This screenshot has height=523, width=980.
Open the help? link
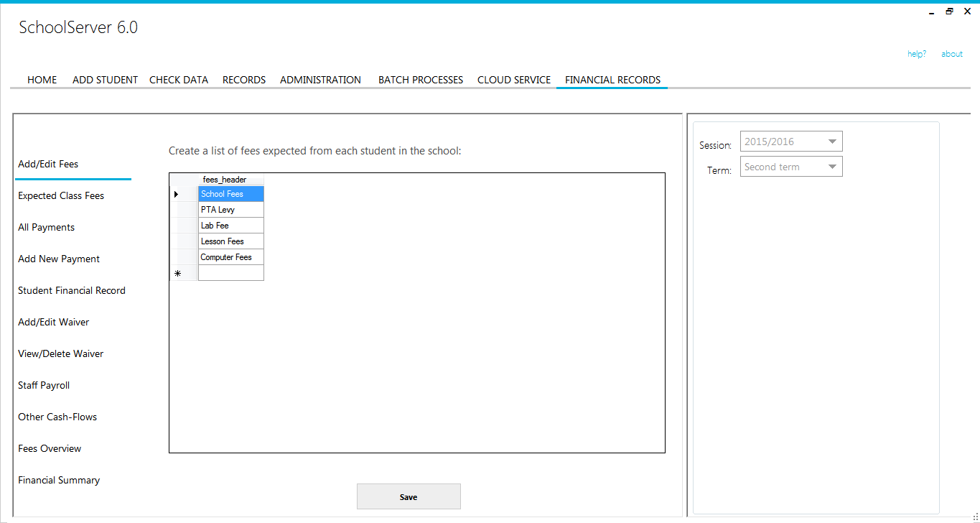pyautogui.click(x=916, y=53)
